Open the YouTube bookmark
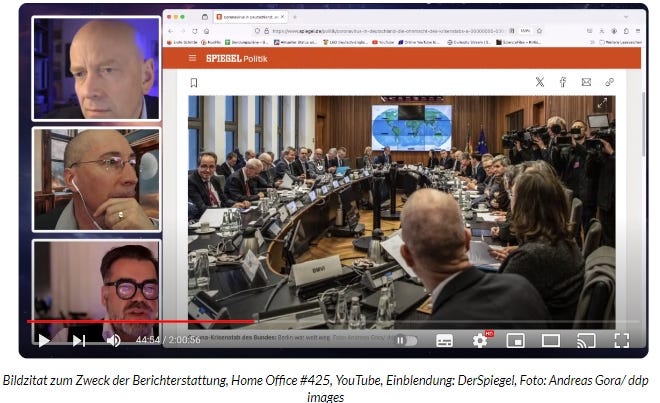The image size is (660, 403). 383,43
